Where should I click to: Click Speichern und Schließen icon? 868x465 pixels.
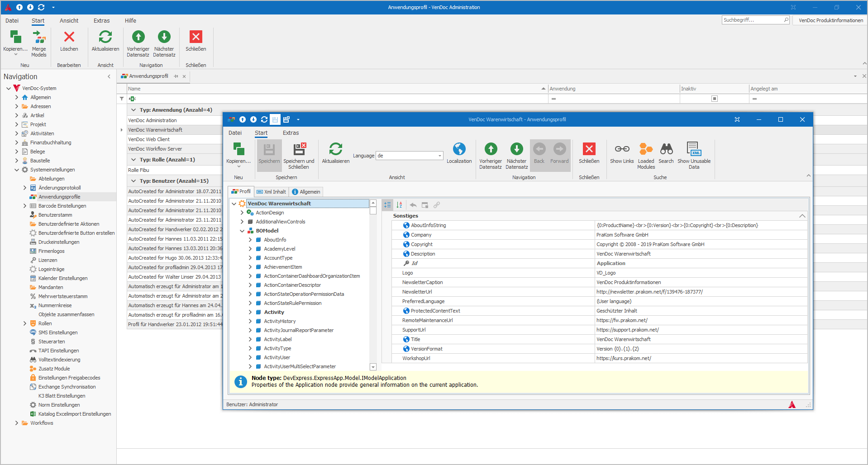299,149
